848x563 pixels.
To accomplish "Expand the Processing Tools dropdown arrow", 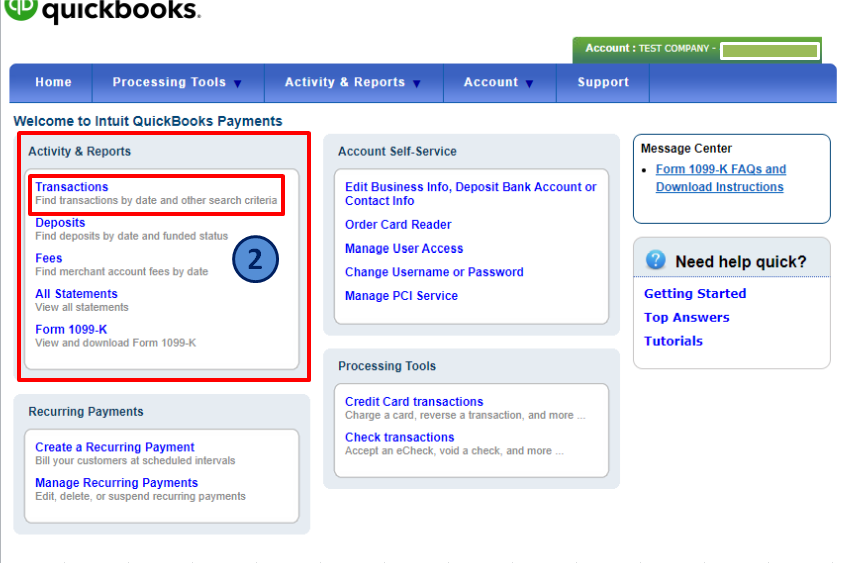I will pos(237,83).
